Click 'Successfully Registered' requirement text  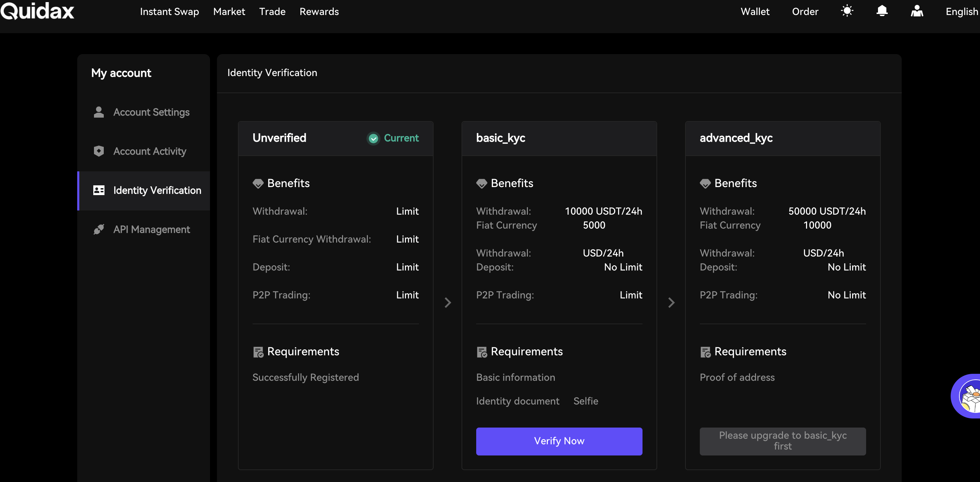coord(305,377)
